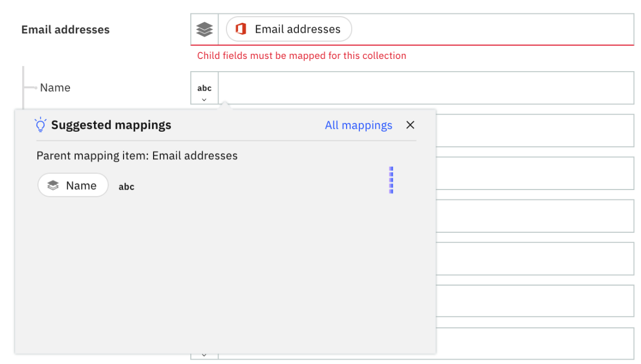
Task: Click the Email addresses datapill to edit it
Action: tap(288, 29)
